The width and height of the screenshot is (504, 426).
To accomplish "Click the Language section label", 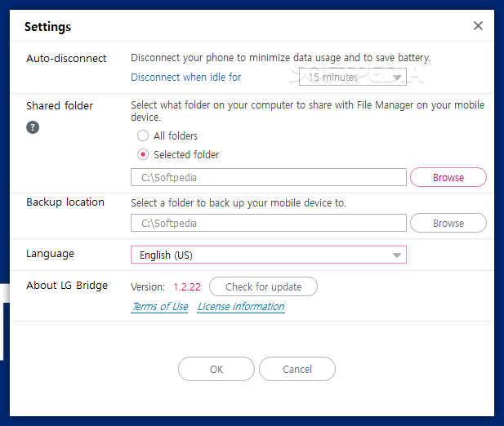I will [x=50, y=254].
